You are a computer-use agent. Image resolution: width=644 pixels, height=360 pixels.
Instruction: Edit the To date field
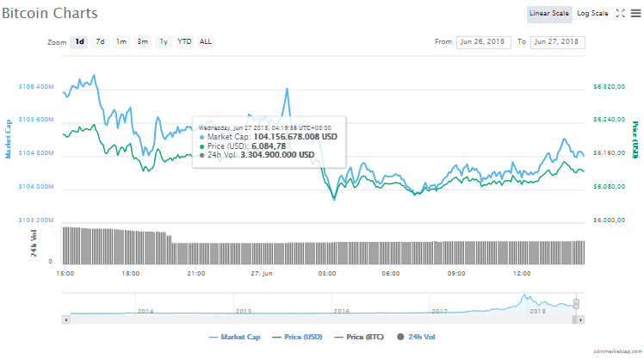point(557,42)
